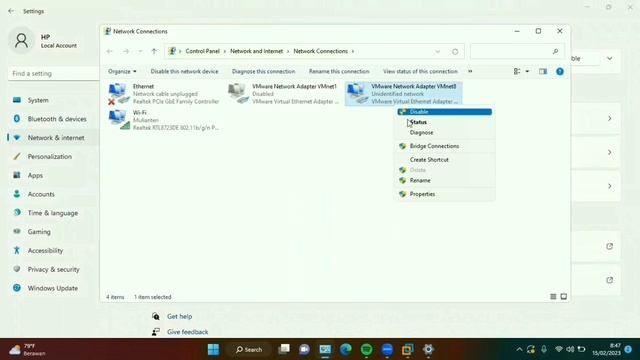Click Control Panel in the breadcrumb

(x=202, y=51)
